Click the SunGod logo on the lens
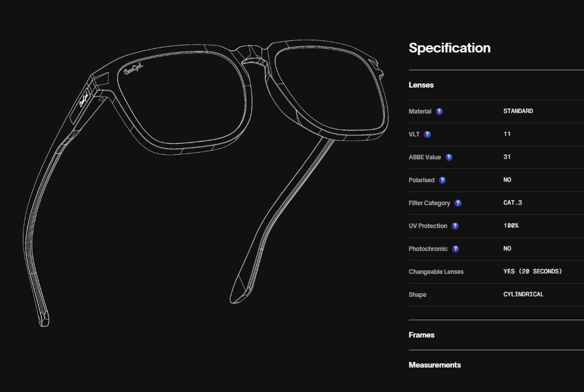 click(x=133, y=69)
